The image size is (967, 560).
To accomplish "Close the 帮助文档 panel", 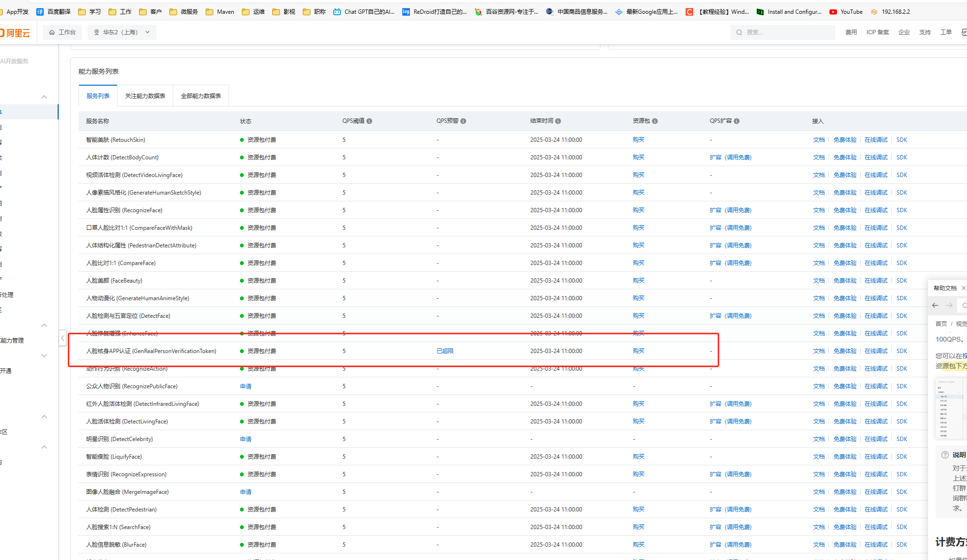I will [x=963, y=288].
